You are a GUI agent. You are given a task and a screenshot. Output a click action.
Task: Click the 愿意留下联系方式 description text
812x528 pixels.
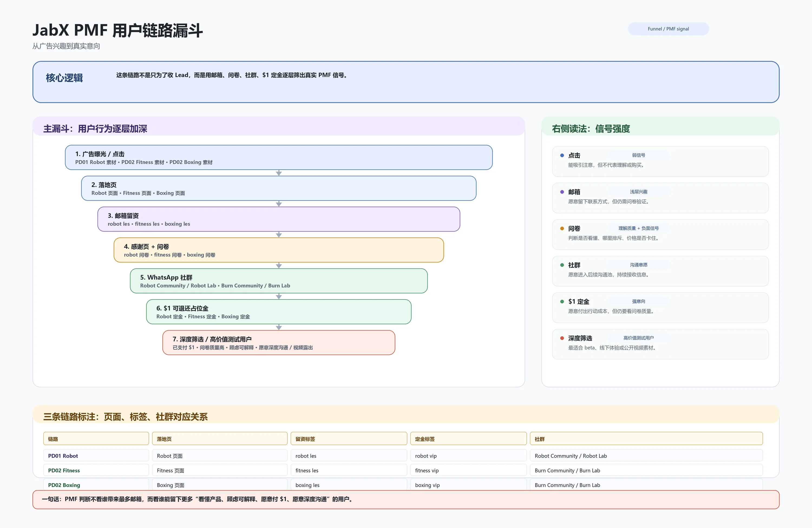(x=609, y=202)
